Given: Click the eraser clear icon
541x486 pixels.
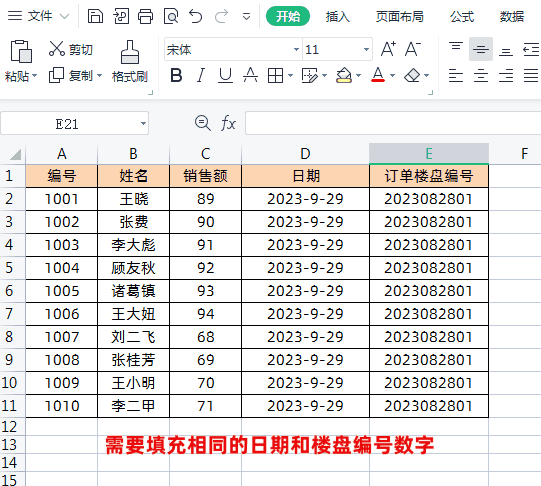Looking at the screenshot, I should pyautogui.click(x=412, y=75).
